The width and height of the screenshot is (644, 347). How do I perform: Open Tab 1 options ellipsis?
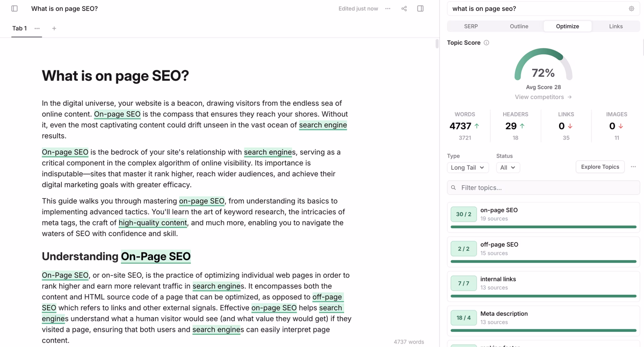tap(37, 28)
